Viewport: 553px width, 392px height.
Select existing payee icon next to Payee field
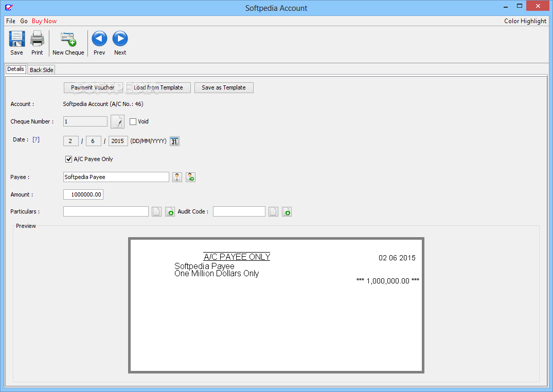tap(177, 177)
